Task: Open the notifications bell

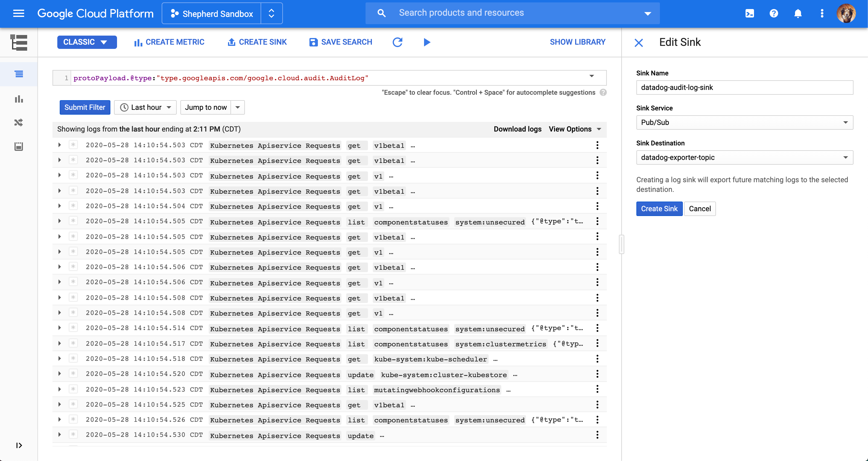Action: click(797, 14)
